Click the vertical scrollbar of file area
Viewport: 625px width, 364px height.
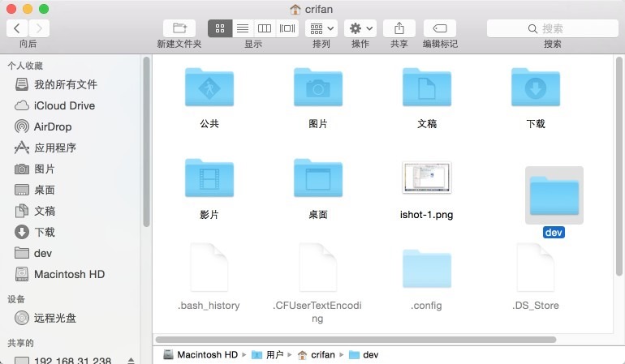pos(619,166)
